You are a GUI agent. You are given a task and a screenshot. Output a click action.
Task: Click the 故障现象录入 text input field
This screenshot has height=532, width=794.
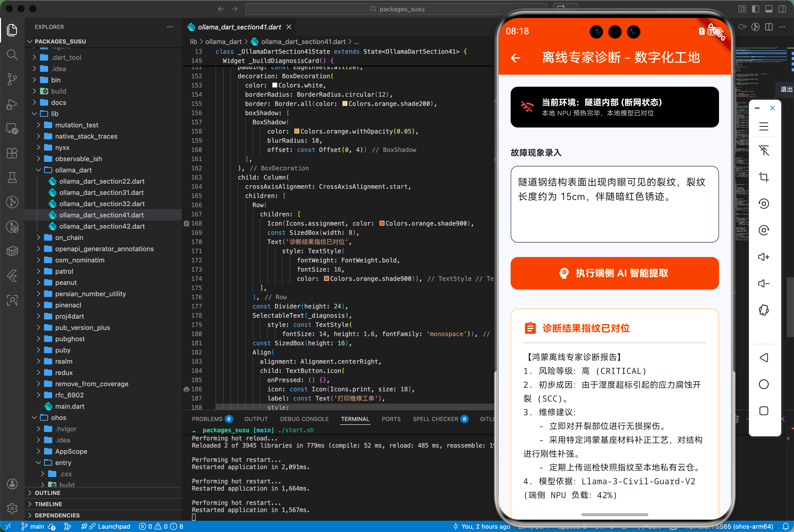tap(614, 204)
